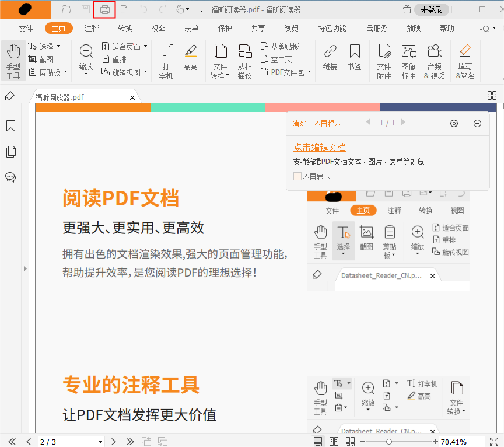Check the 不再提示 checkbox in tip popup
This screenshot has height=447, width=504.
click(297, 176)
